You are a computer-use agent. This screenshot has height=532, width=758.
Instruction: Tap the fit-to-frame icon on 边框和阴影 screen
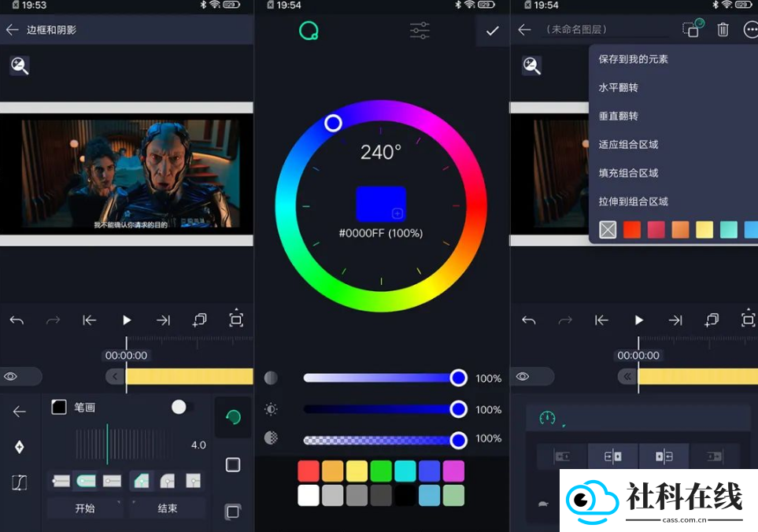(x=236, y=319)
